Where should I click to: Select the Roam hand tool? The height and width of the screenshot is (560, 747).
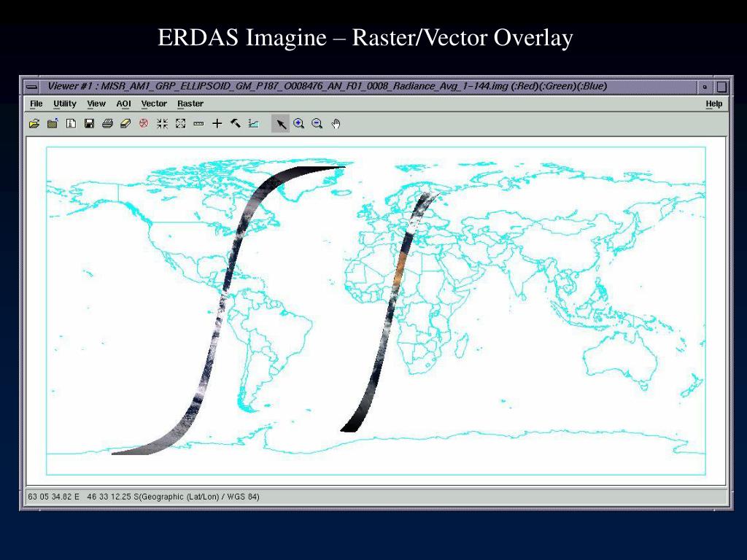click(x=336, y=124)
